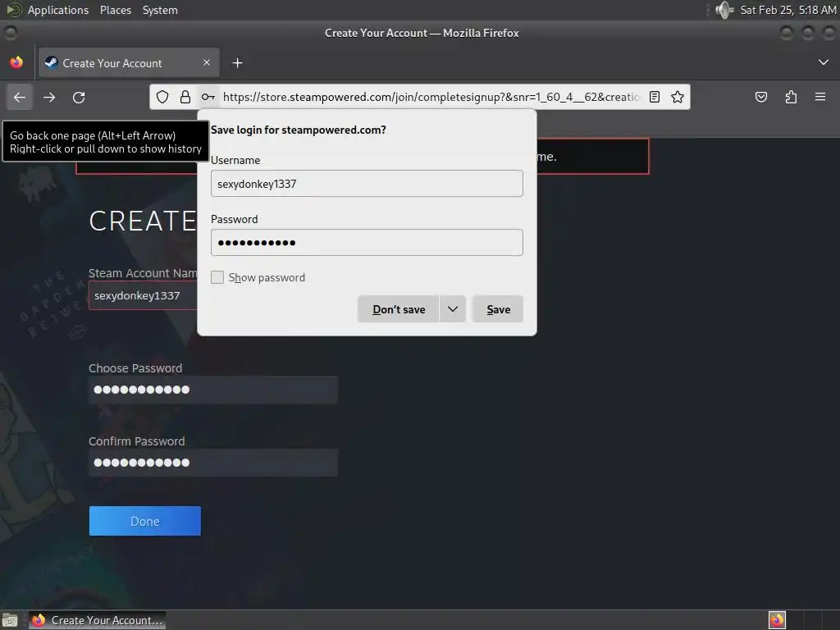Toggle reader view icon in address bar

point(654,97)
